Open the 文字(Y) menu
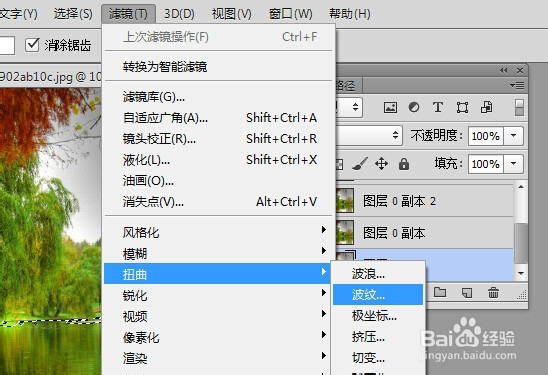The width and height of the screenshot is (548, 375). [x=18, y=14]
